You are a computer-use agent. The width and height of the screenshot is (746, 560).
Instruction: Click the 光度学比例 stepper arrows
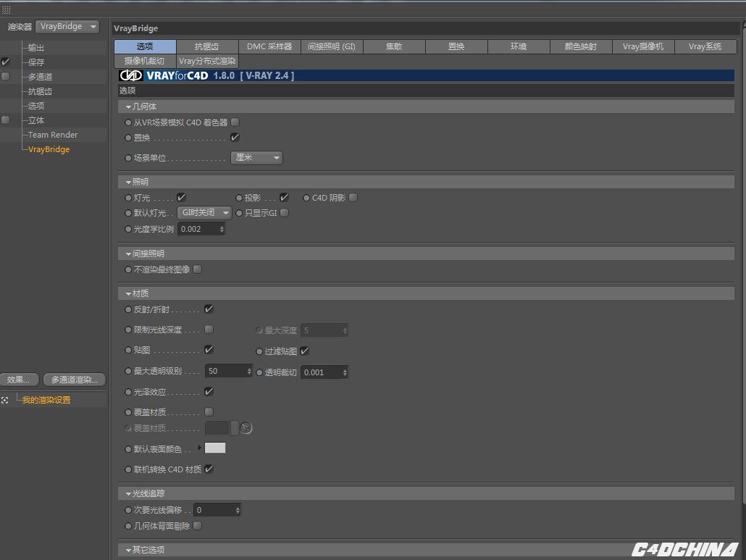point(222,229)
